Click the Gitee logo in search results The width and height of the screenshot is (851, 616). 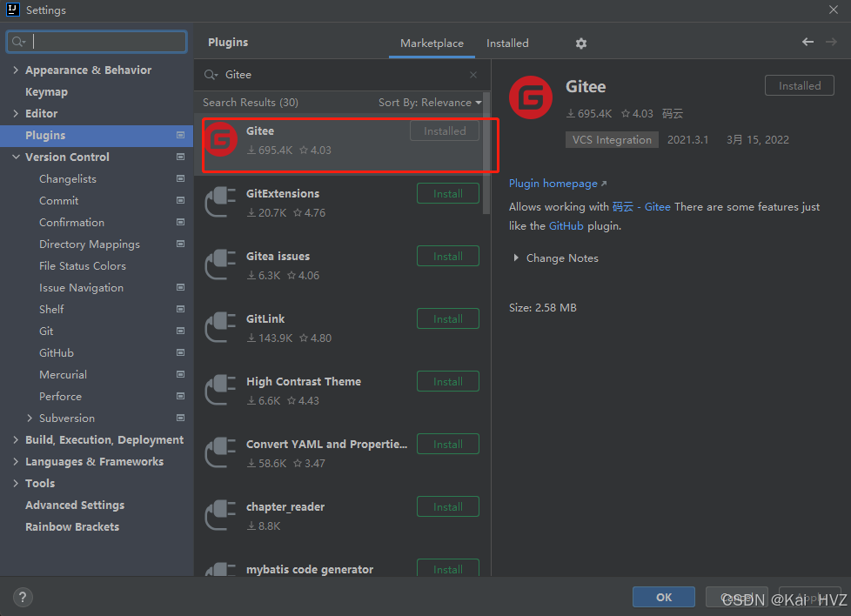220,139
